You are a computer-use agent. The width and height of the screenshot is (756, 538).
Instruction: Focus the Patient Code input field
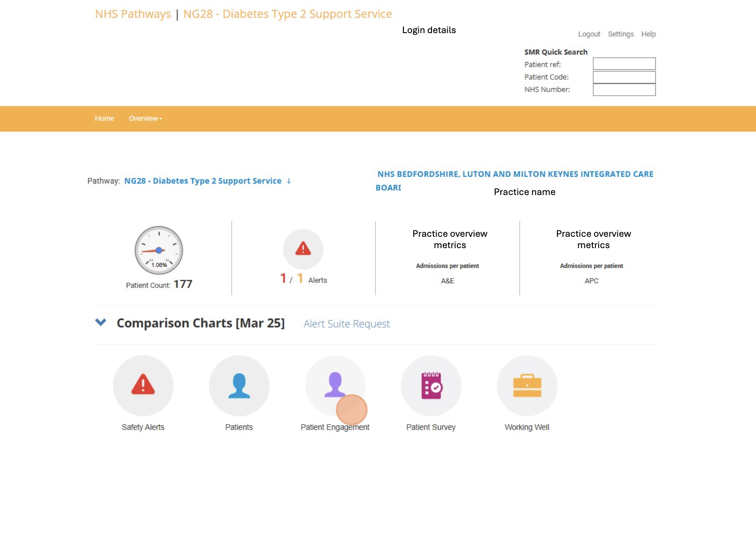coord(624,77)
